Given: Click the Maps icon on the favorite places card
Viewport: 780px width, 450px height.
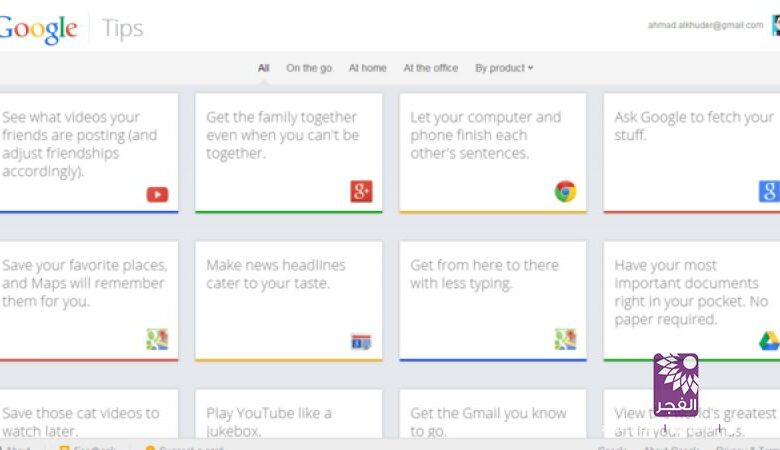Looking at the screenshot, I should tap(157, 340).
